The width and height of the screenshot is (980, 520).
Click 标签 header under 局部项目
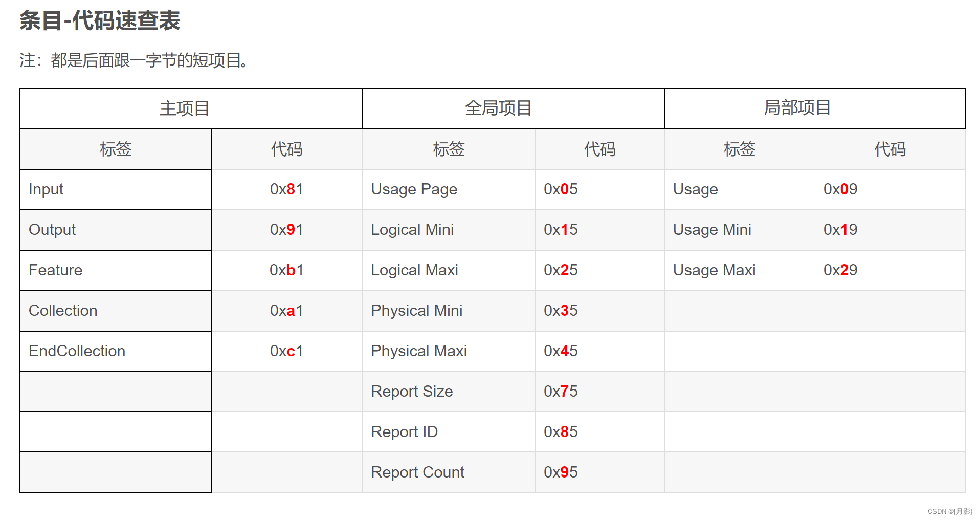739,149
